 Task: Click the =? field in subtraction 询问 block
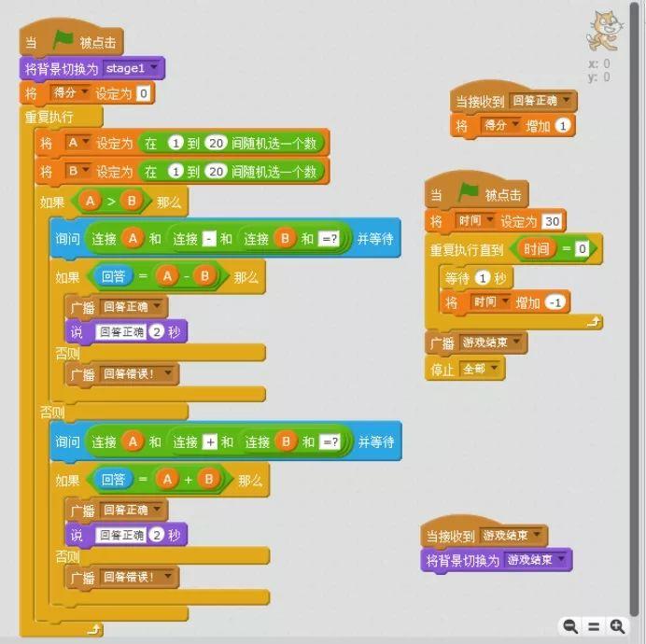click(x=330, y=239)
